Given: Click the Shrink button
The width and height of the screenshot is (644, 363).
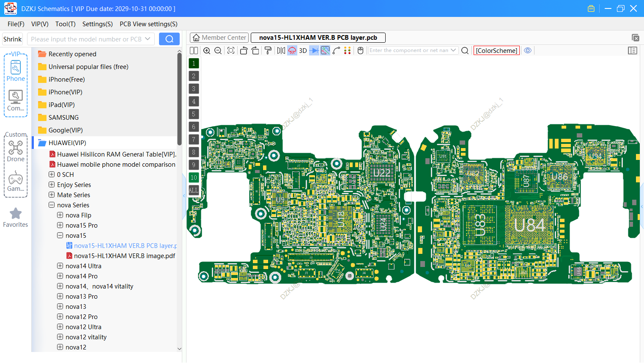Looking at the screenshot, I should [12, 39].
